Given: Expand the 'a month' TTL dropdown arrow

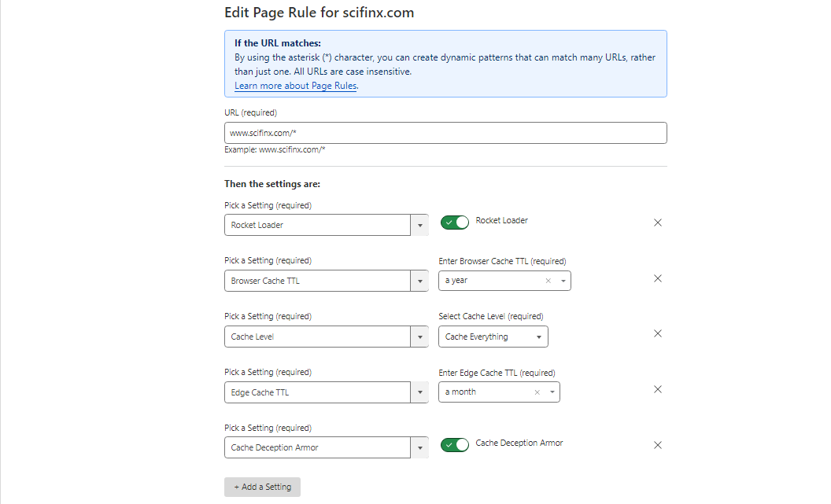Looking at the screenshot, I should click(552, 392).
